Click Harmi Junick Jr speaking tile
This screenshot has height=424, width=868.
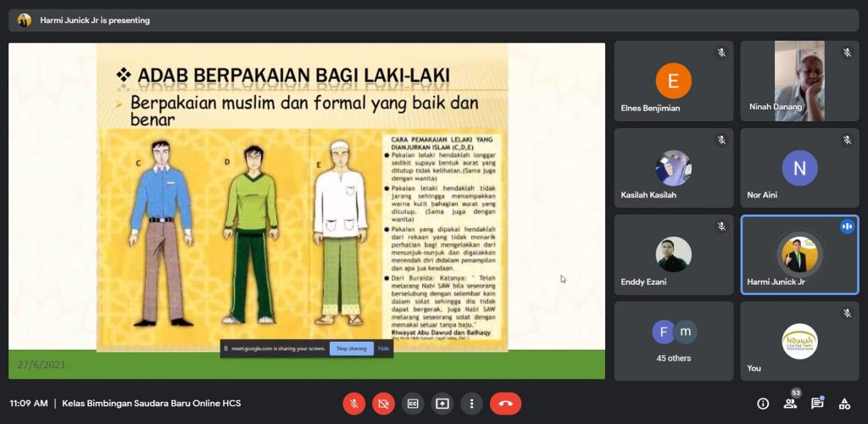(x=799, y=254)
